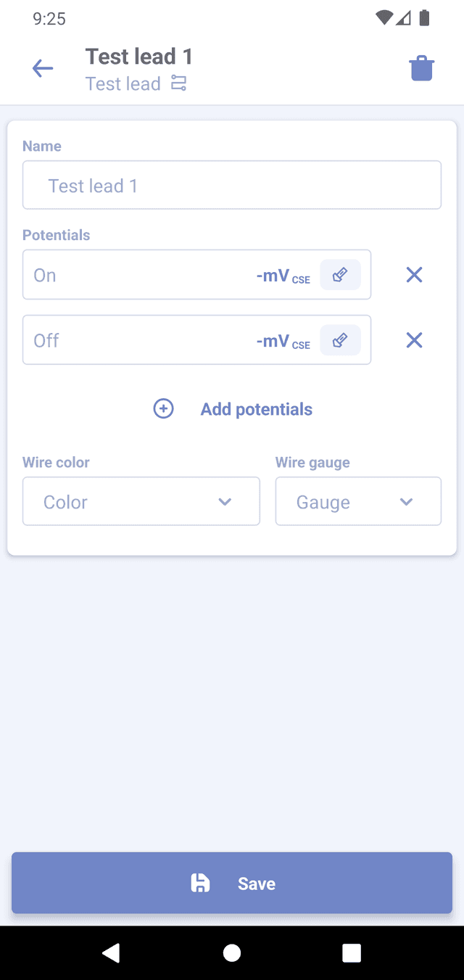Image resolution: width=464 pixels, height=980 pixels.
Task: Tap Add potentials link
Action: pos(256,409)
